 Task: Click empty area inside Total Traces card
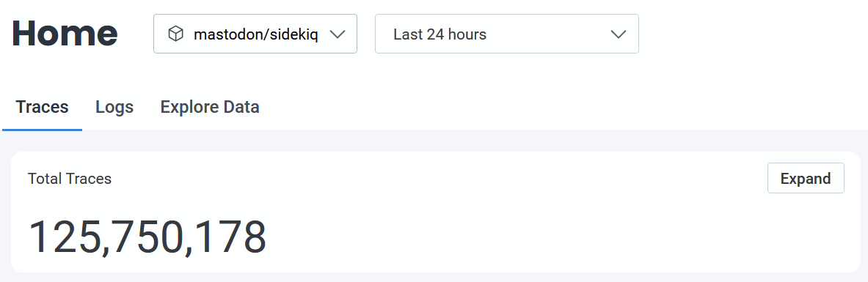click(x=498, y=232)
